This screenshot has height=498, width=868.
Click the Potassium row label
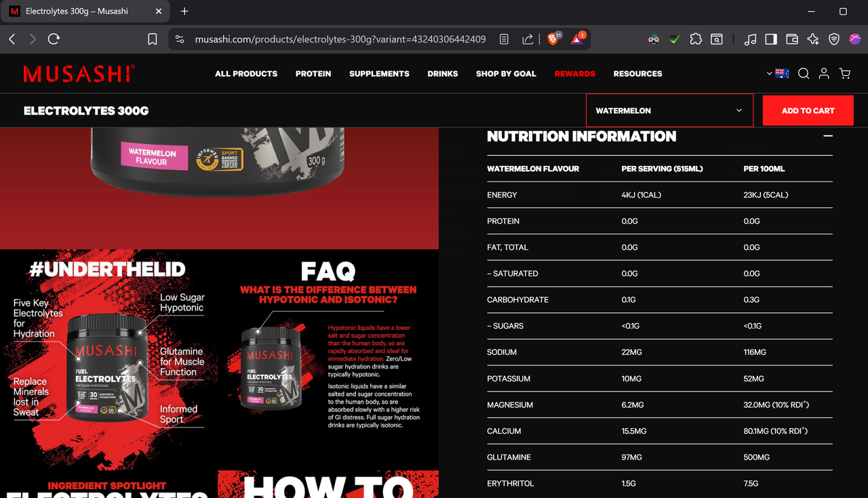[509, 379]
